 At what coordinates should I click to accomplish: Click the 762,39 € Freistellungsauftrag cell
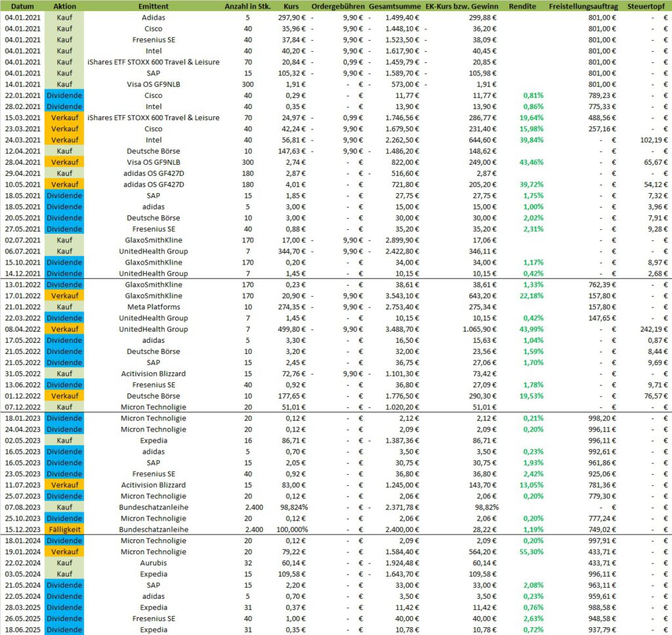click(602, 285)
